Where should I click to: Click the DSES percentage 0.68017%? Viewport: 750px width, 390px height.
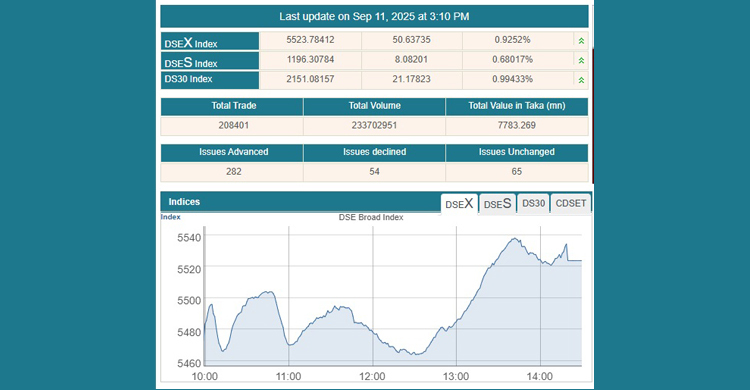click(x=512, y=59)
